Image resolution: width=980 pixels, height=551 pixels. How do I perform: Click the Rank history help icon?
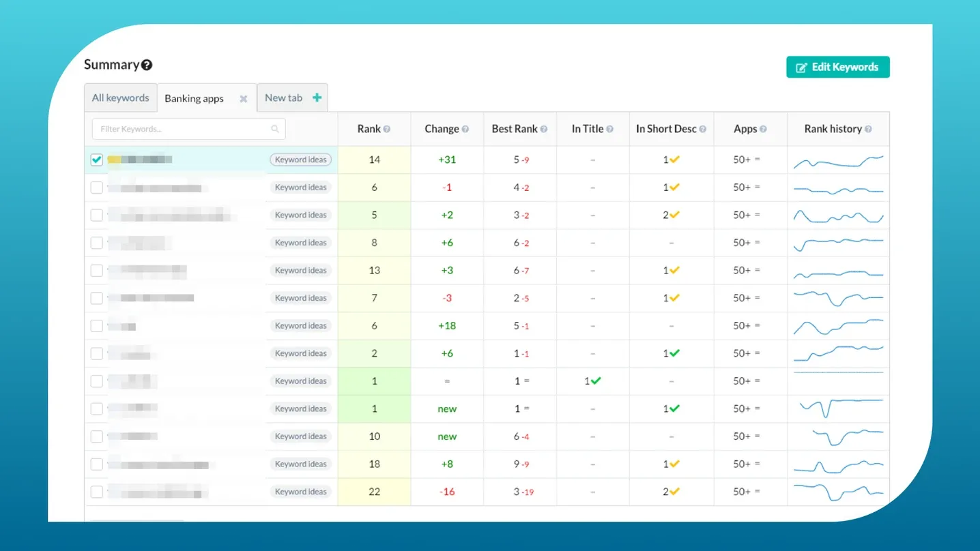(868, 130)
